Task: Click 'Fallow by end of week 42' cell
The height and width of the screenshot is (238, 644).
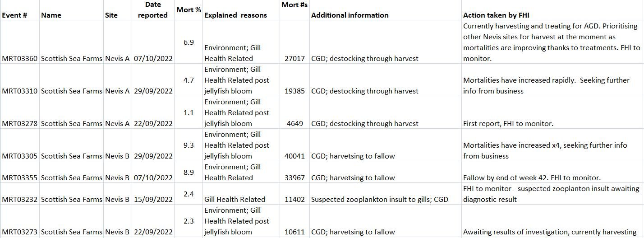Action: coord(532,177)
